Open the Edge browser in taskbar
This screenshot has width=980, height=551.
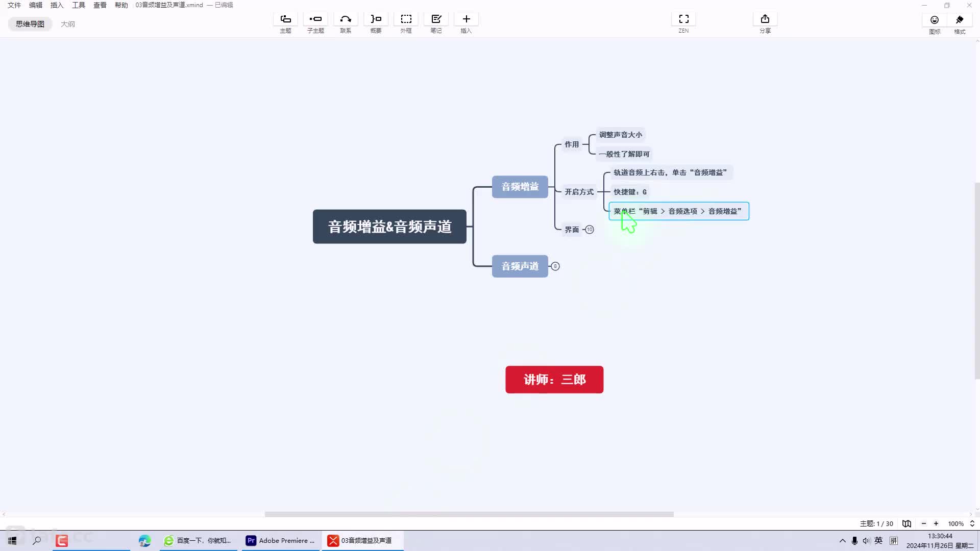point(144,541)
